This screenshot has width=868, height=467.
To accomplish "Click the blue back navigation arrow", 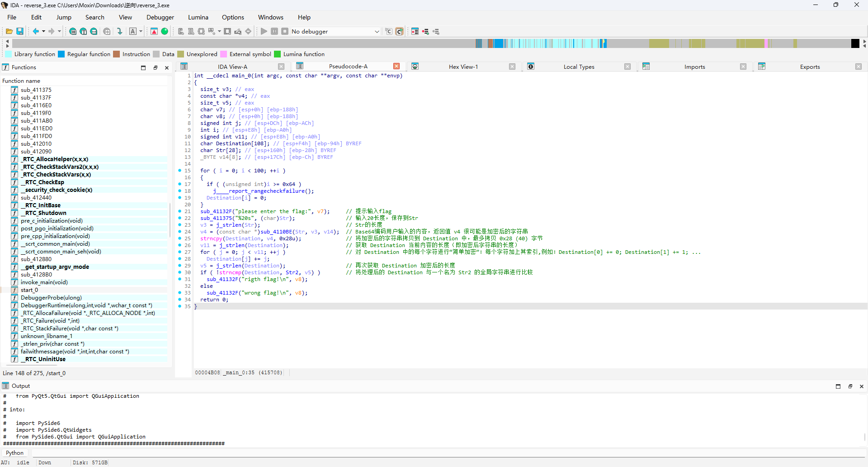I will [x=36, y=31].
